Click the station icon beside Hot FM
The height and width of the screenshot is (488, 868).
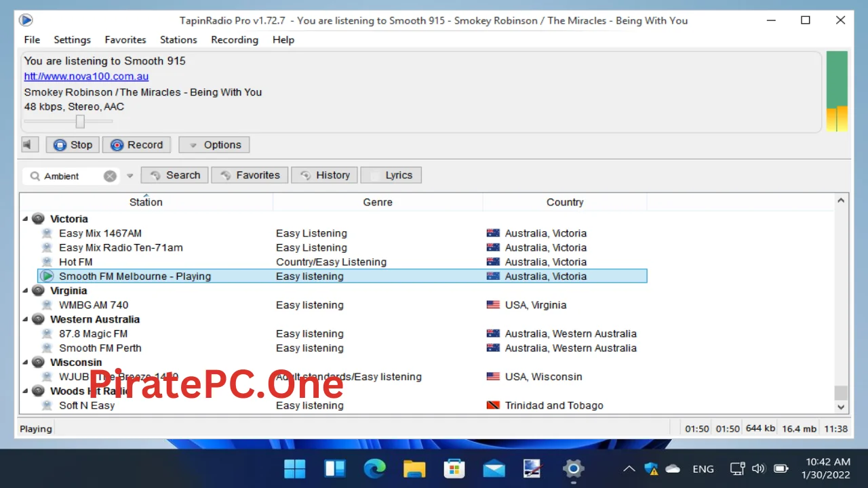[x=47, y=262]
